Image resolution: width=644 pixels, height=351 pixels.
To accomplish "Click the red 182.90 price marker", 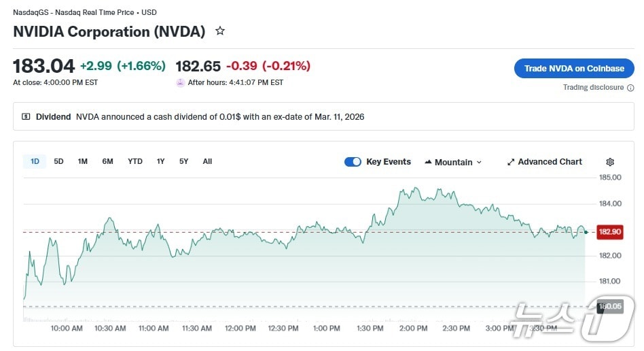I will coord(609,232).
